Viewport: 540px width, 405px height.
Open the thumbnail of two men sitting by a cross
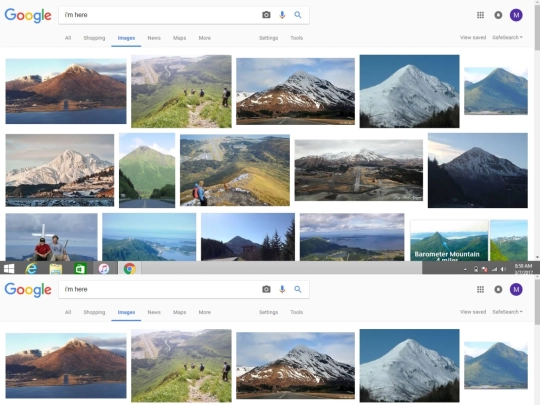click(51, 237)
